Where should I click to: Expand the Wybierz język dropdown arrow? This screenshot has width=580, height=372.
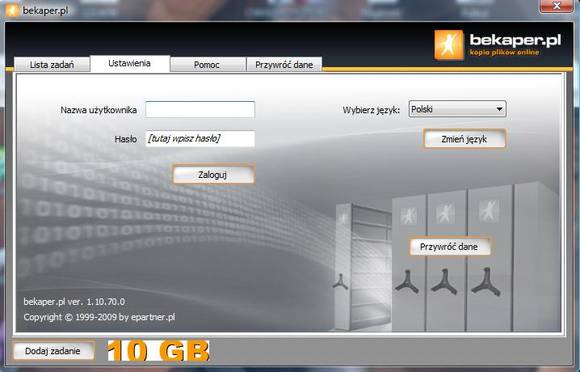coord(499,109)
